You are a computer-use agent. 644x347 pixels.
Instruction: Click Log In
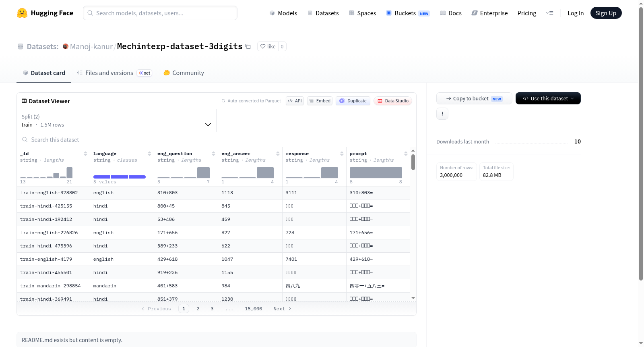pyautogui.click(x=576, y=13)
